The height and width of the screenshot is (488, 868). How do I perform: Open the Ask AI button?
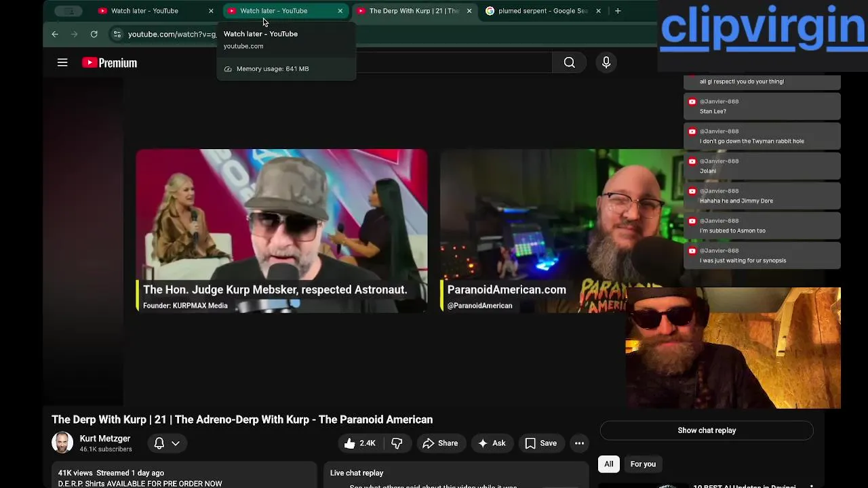pos(492,443)
